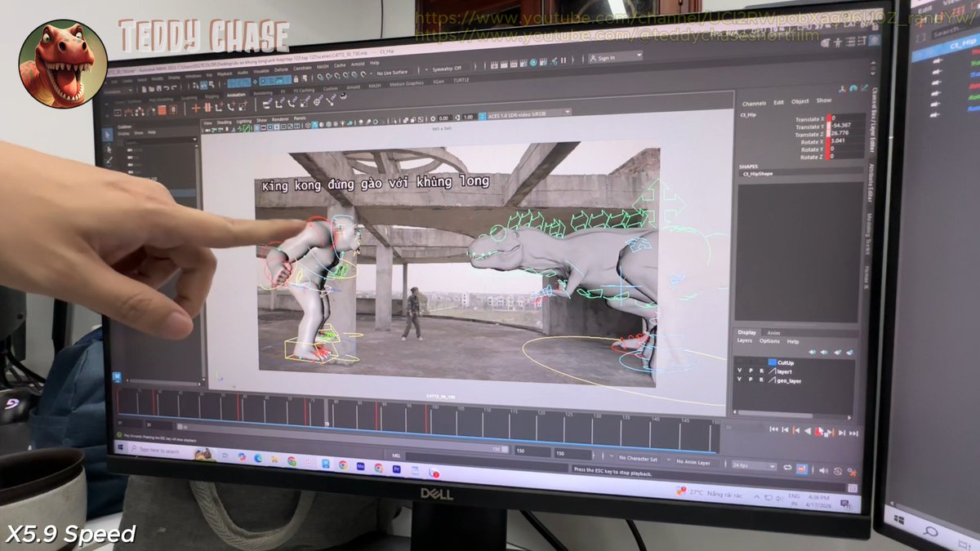Open the Arnold menu in the menu bar
The height and width of the screenshot is (551, 980).
pyautogui.click(x=357, y=64)
